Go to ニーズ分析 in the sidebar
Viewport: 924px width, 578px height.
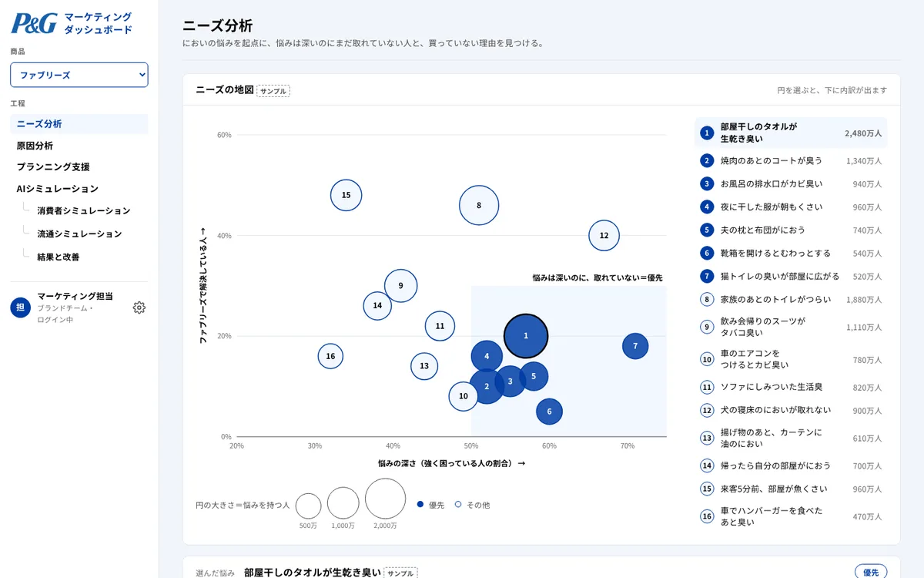tap(79, 124)
